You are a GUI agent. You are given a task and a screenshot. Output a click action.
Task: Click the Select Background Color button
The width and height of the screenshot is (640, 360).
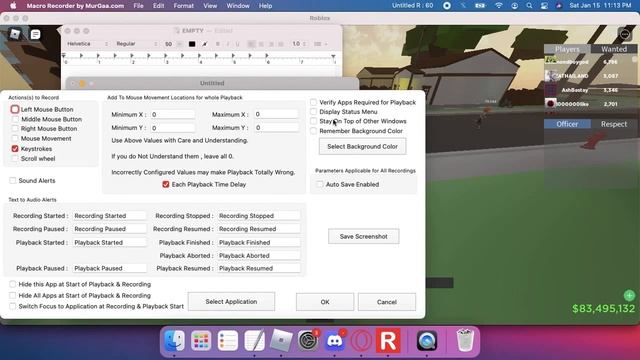tap(362, 146)
